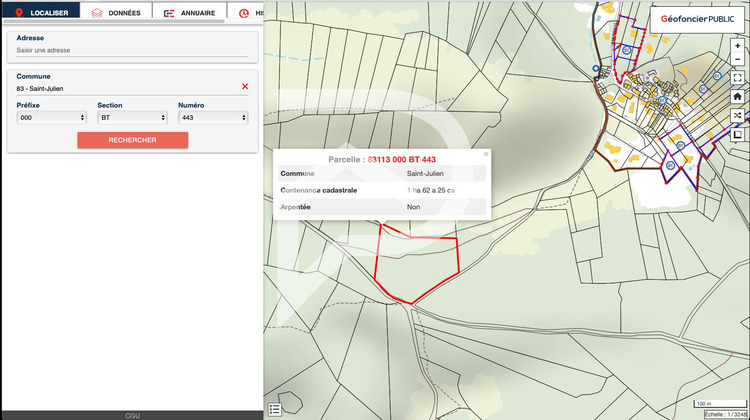750x420 pixels.
Task: Close the parcel info popup
Action: pyautogui.click(x=486, y=154)
